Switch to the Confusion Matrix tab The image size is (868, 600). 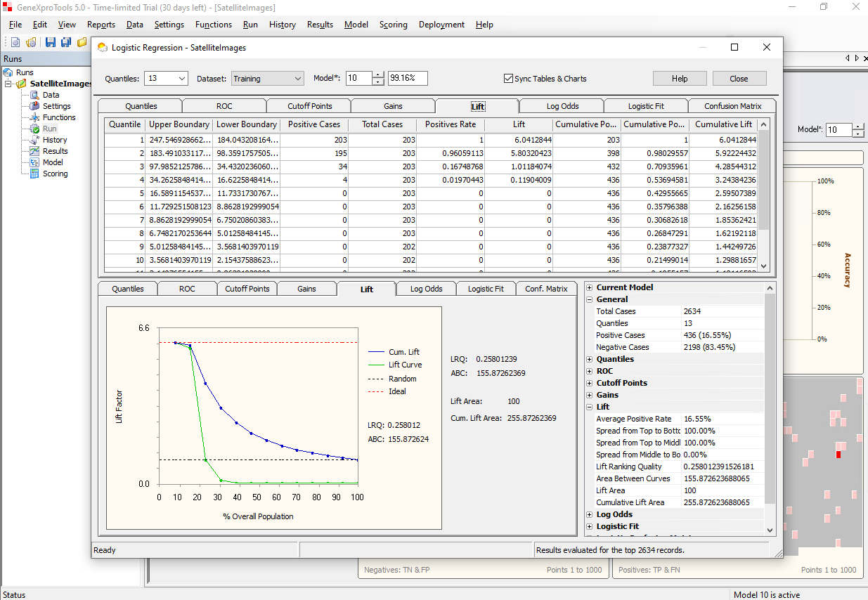pyautogui.click(x=732, y=106)
